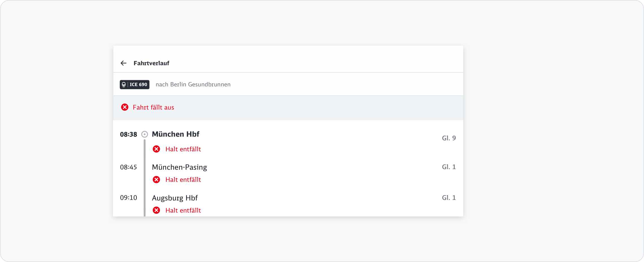Click the 08:38 departure time
The height and width of the screenshot is (262, 644).
click(129, 134)
